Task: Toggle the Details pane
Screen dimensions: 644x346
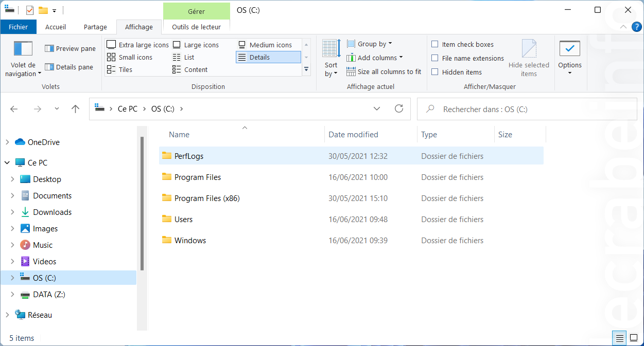Action: coord(69,67)
